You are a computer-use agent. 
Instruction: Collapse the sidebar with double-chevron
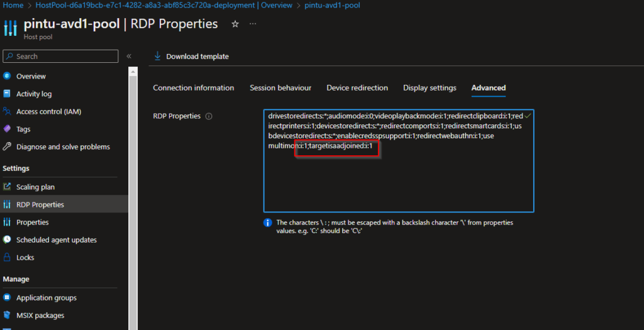coord(129,56)
